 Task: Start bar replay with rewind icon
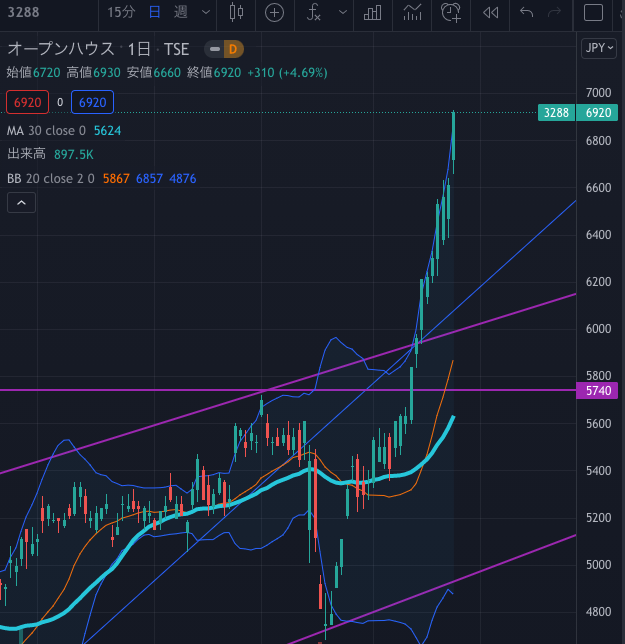490,13
